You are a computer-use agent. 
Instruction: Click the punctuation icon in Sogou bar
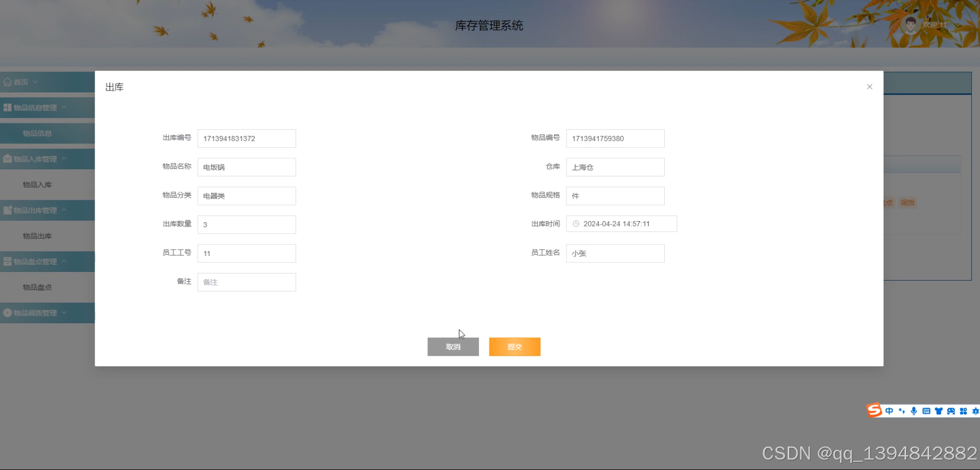901,411
